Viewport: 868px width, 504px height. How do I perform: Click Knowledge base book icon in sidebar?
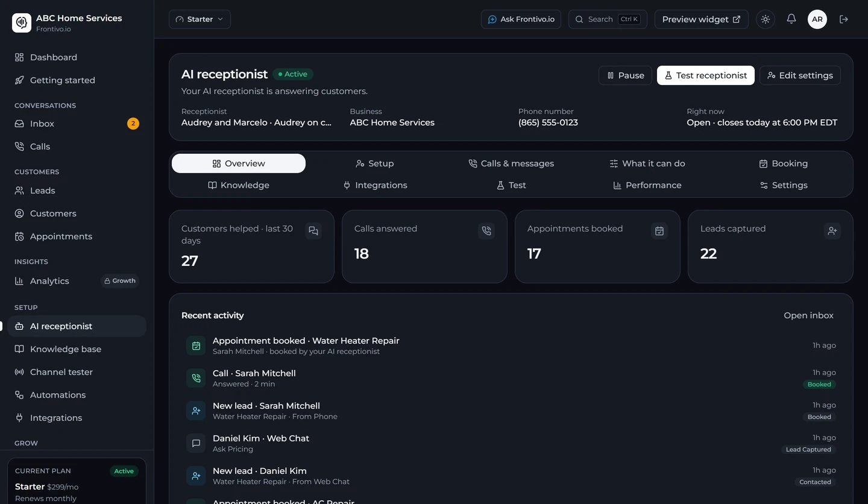click(x=19, y=349)
